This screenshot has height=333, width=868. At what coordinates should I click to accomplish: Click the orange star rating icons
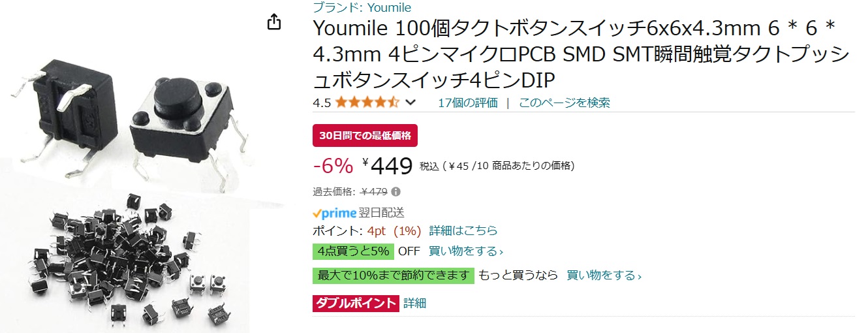tap(367, 103)
